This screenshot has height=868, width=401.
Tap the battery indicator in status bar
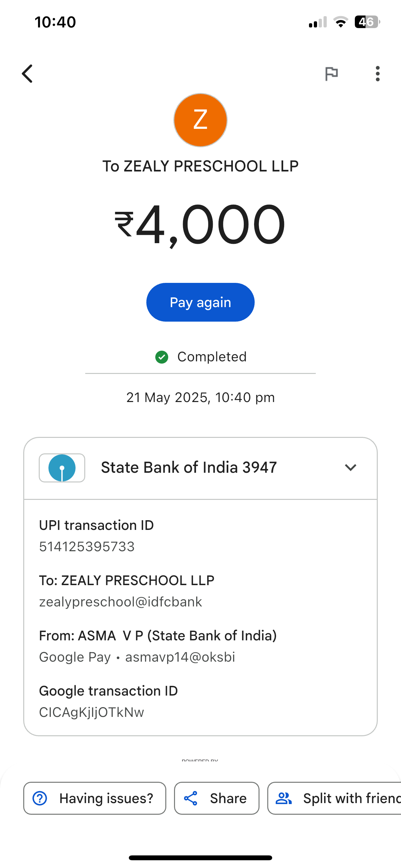pos(367,22)
